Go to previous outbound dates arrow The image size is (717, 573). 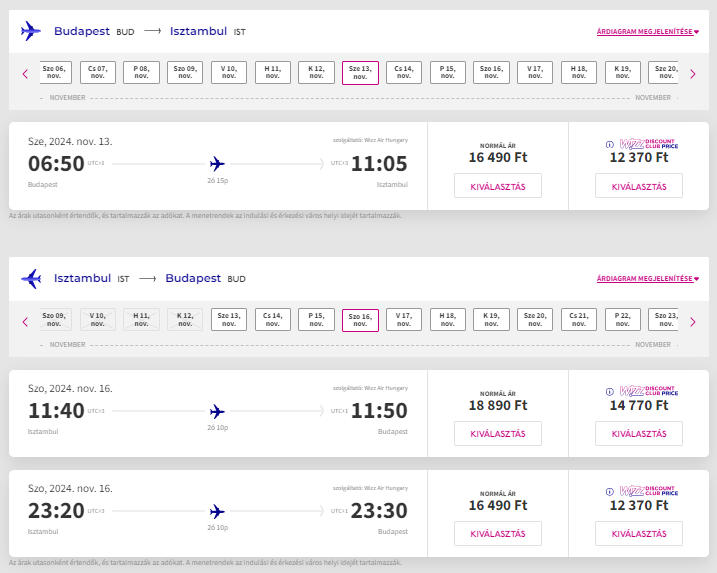tap(25, 73)
